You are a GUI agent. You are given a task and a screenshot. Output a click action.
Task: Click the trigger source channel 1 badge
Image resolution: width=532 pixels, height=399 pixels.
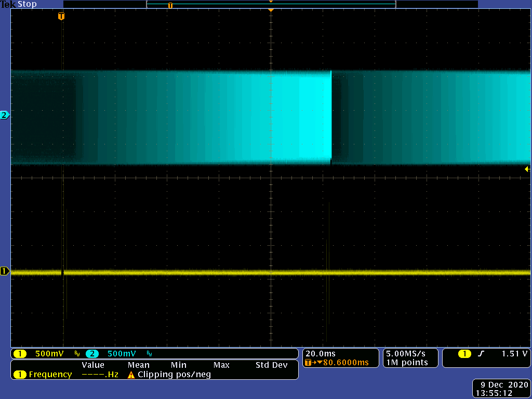tap(464, 354)
